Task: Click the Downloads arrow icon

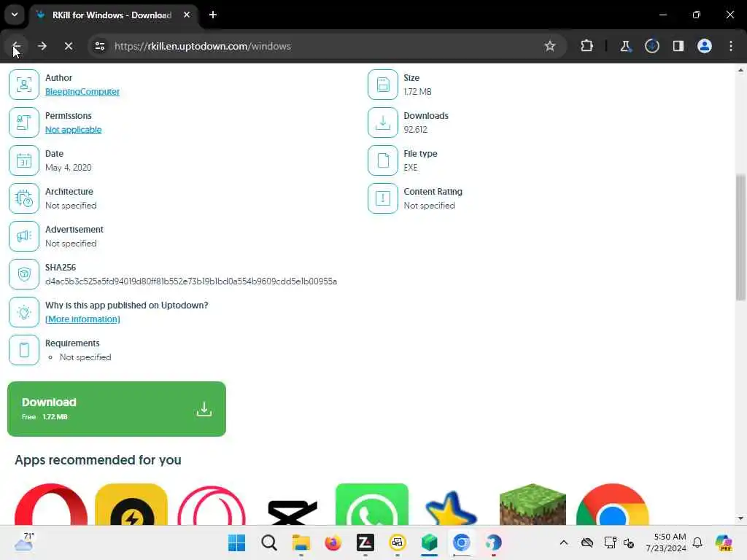Action: click(382, 122)
